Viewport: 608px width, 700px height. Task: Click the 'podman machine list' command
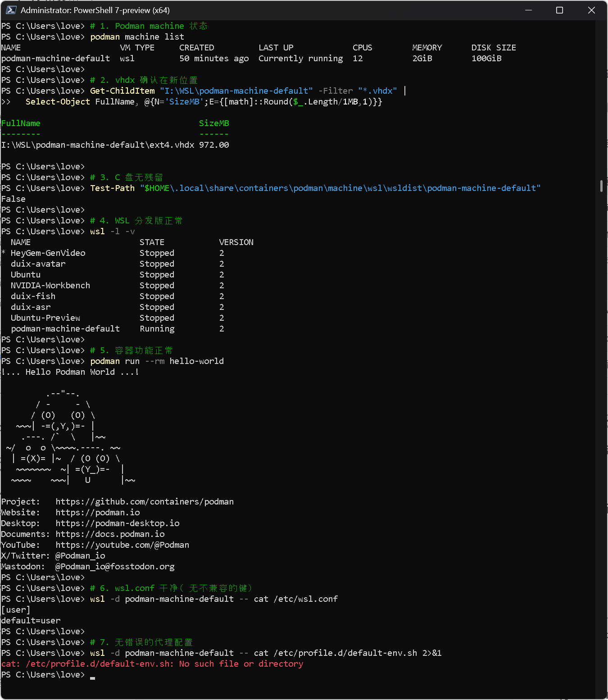coord(137,37)
